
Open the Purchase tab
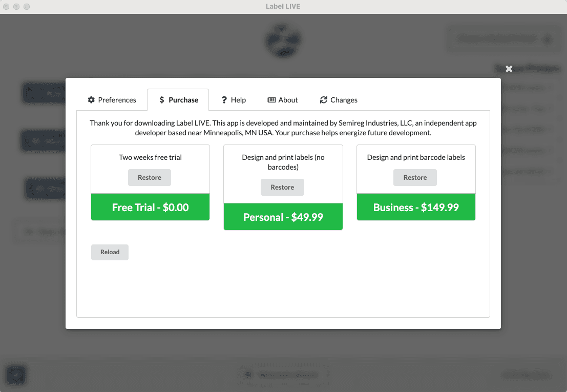coord(178,100)
